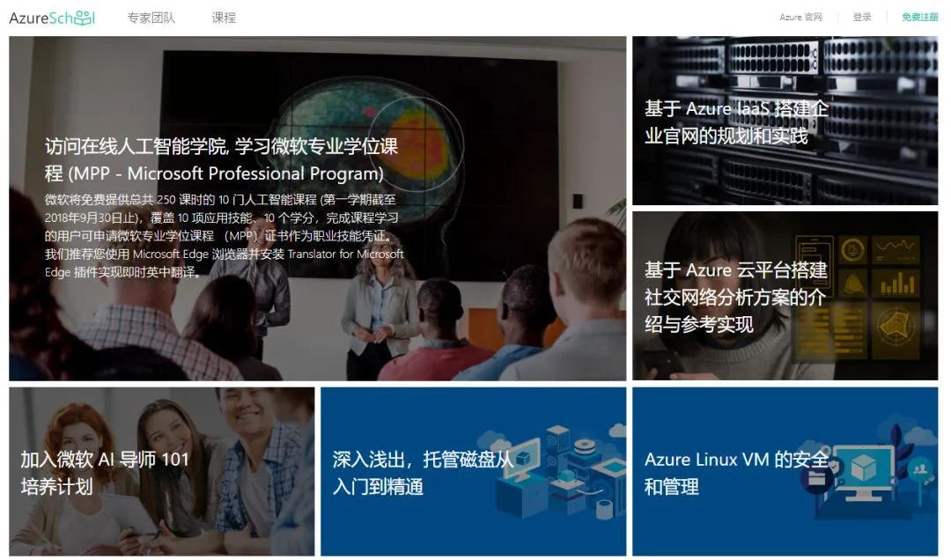Open the 课程 menu item
This screenshot has width=951, height=560.
[x=223, y=18]
